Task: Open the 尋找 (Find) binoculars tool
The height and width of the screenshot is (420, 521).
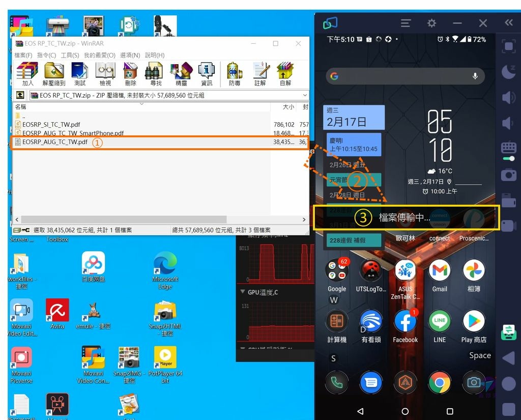Action: (156, 74)
